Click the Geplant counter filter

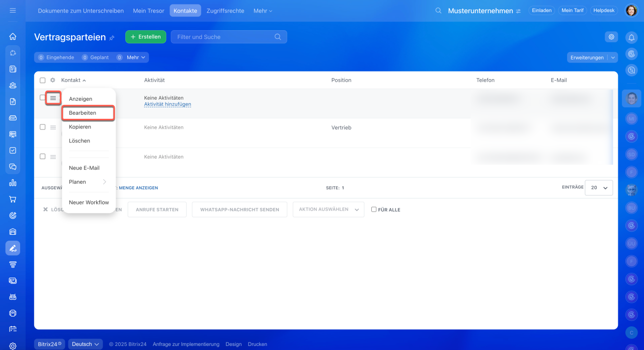coord(96,57)
